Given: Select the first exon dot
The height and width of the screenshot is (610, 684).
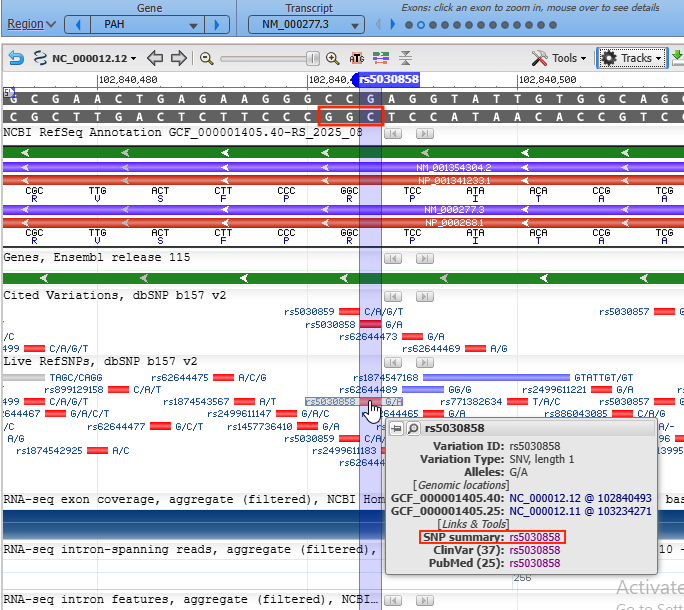Looking at the screenshot, I should click(409, 25).
